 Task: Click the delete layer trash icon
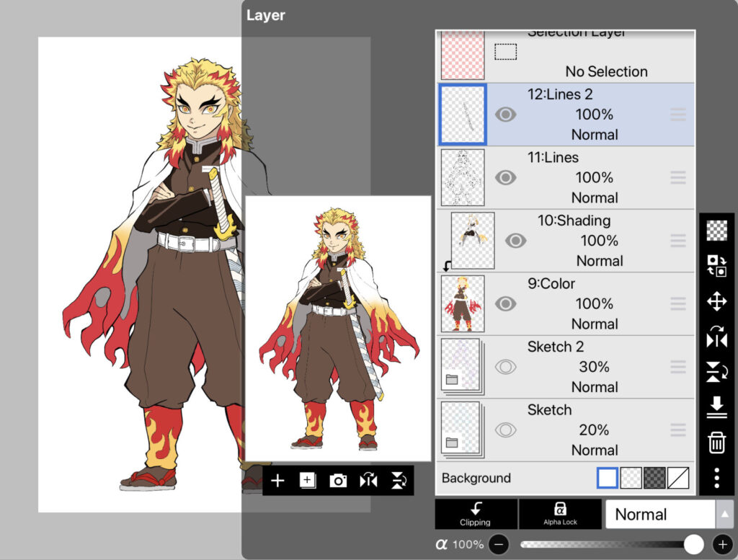tap(716, 443)
